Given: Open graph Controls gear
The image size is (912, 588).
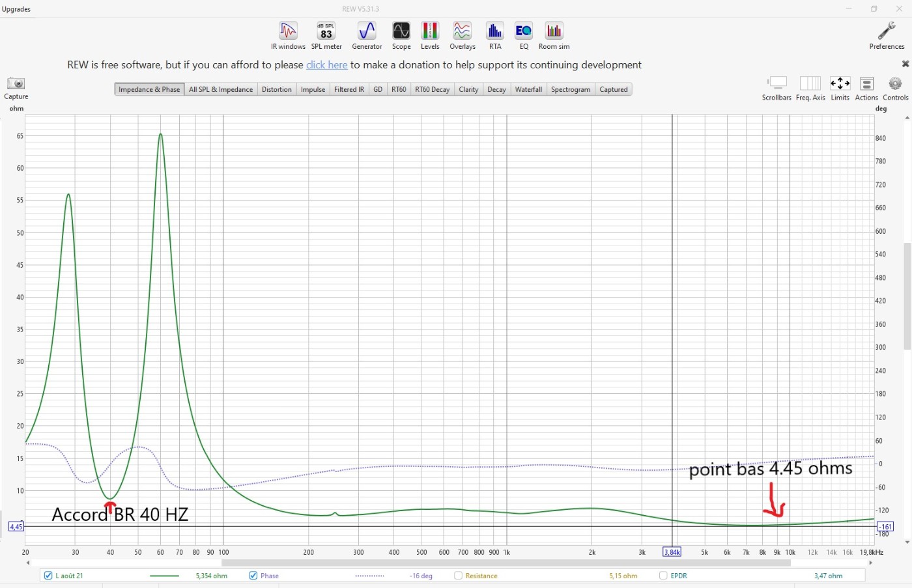Looking at the screenshot, I should point(896,89).
